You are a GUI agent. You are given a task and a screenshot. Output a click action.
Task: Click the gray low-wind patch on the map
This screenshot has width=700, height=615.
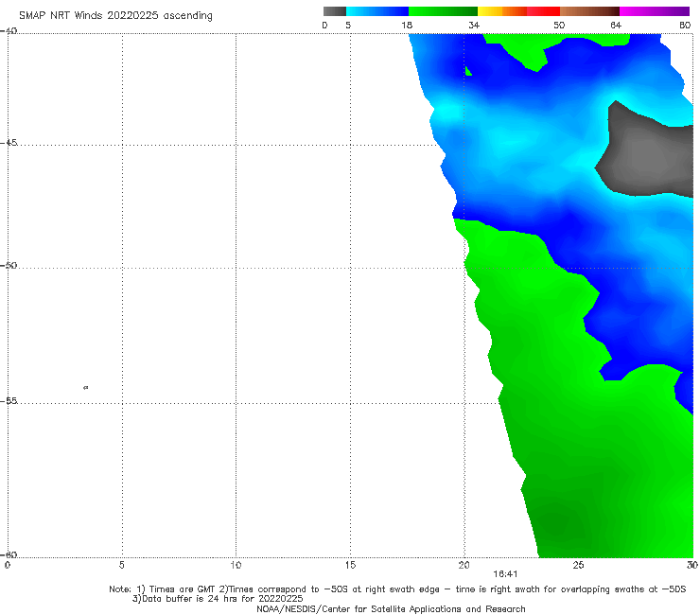tap(647, 154)
